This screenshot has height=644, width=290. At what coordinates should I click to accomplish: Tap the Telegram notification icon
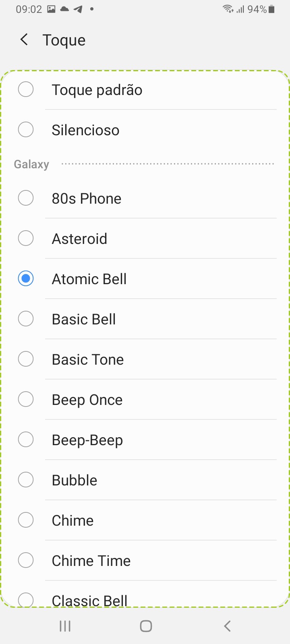pos(78,9)
